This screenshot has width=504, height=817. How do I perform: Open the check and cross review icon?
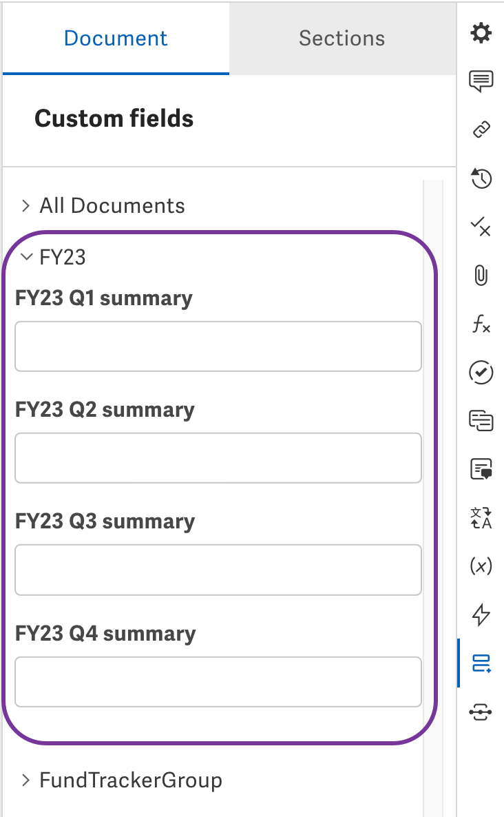click(481, 227)
